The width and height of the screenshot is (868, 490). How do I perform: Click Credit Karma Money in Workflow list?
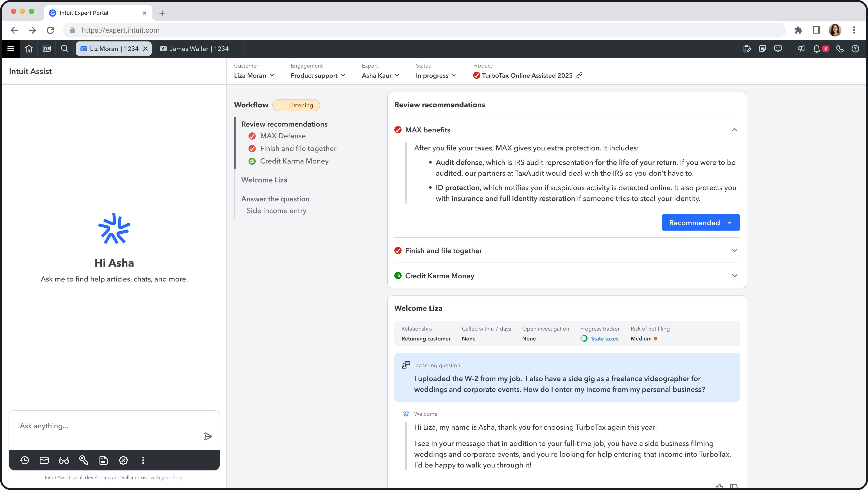[x=294, y=161]
